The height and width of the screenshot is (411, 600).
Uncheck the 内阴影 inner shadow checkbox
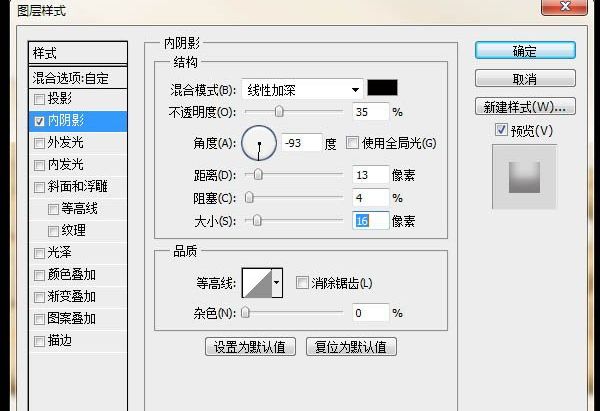tap(39, 121)
